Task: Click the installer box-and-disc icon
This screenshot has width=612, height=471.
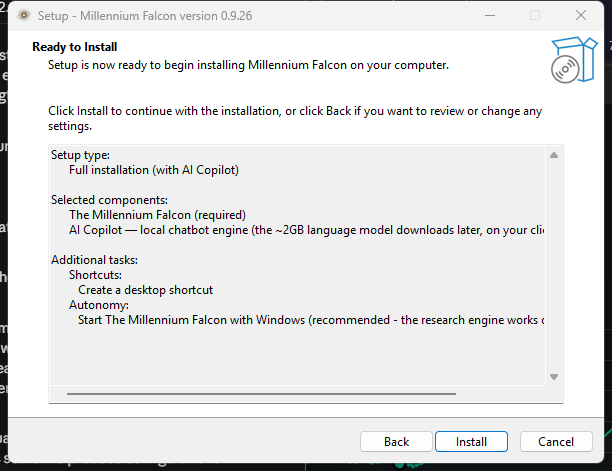Action: (x=574, y=60)
